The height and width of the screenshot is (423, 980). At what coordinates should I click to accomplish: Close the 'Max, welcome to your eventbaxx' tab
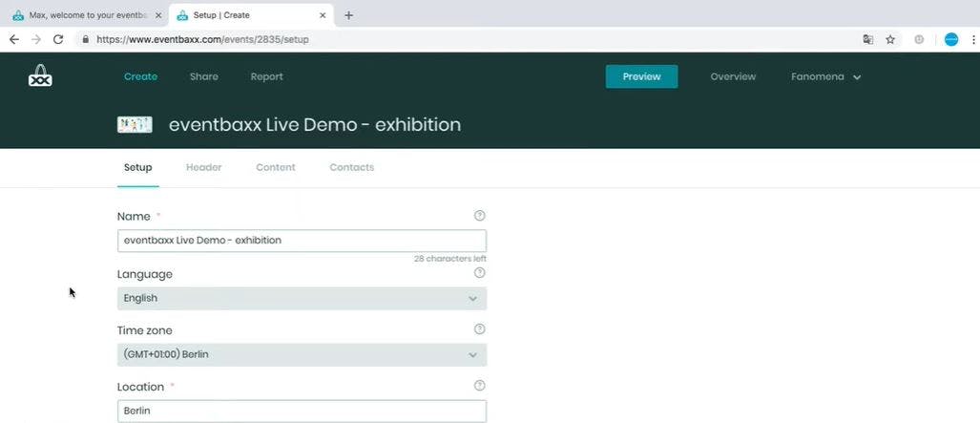click(158, 15)
